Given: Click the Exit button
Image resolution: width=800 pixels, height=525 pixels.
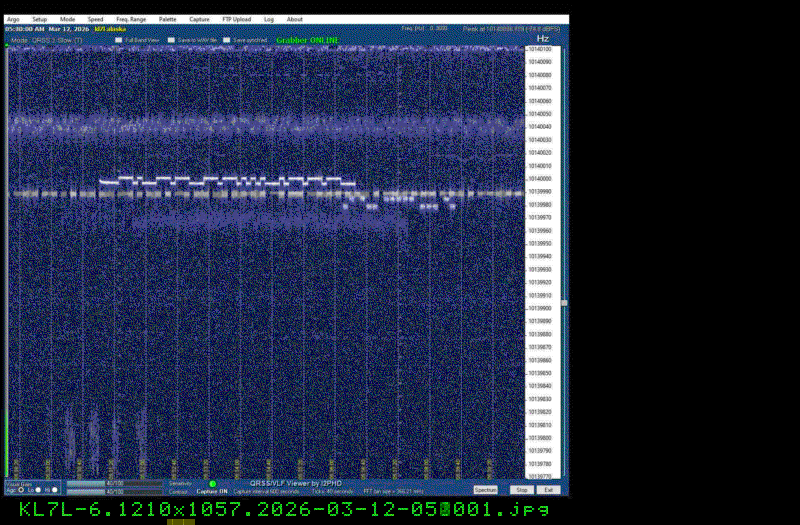Looking at the screenshot, I should tap(548, 490).
